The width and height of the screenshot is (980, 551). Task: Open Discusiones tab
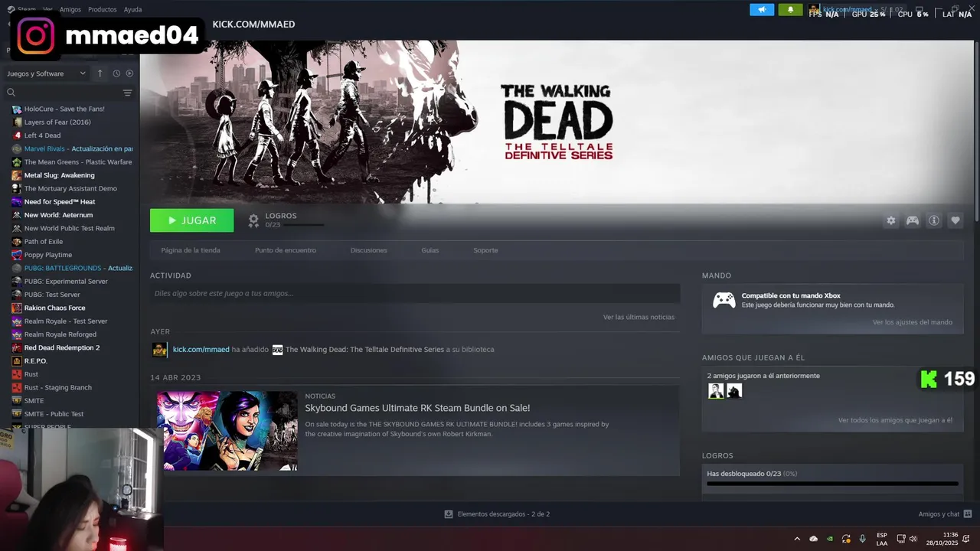point(368,250)
